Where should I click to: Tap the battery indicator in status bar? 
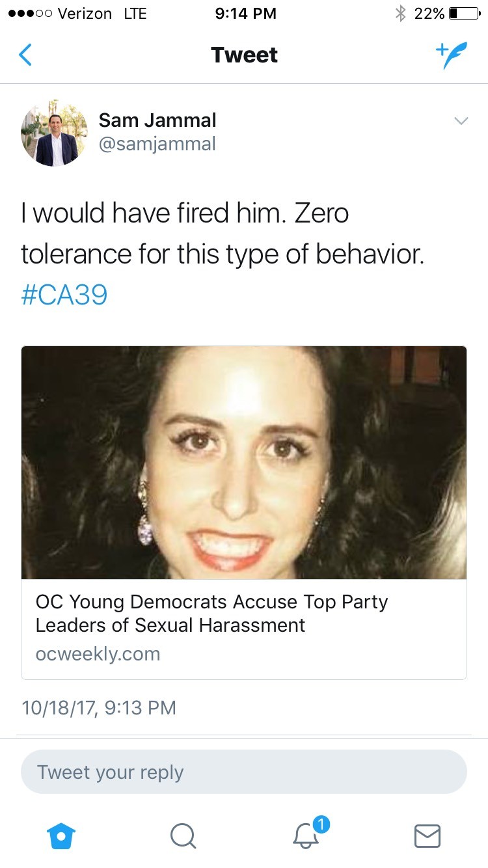(x=463, y=14)
